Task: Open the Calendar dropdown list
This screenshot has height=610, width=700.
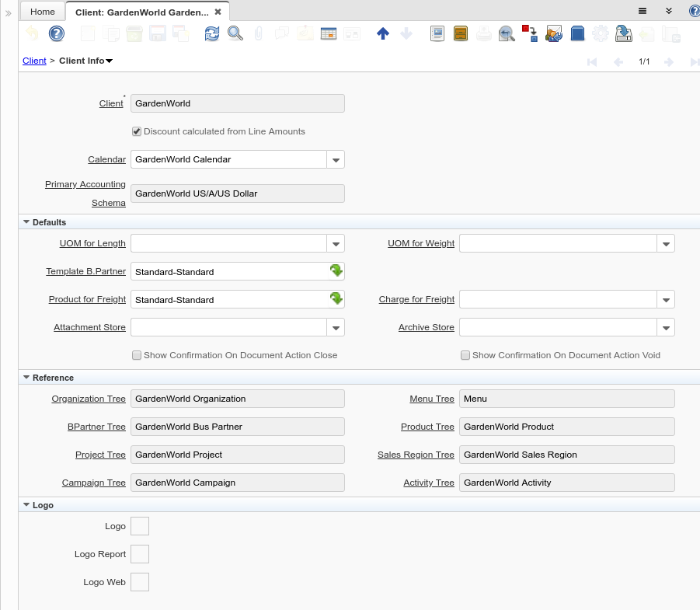Action: pyautogui.click(x=336, y=159)
